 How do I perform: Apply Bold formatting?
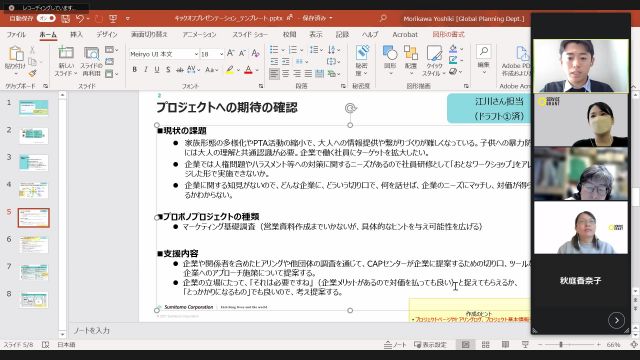(x=134, y=70)
